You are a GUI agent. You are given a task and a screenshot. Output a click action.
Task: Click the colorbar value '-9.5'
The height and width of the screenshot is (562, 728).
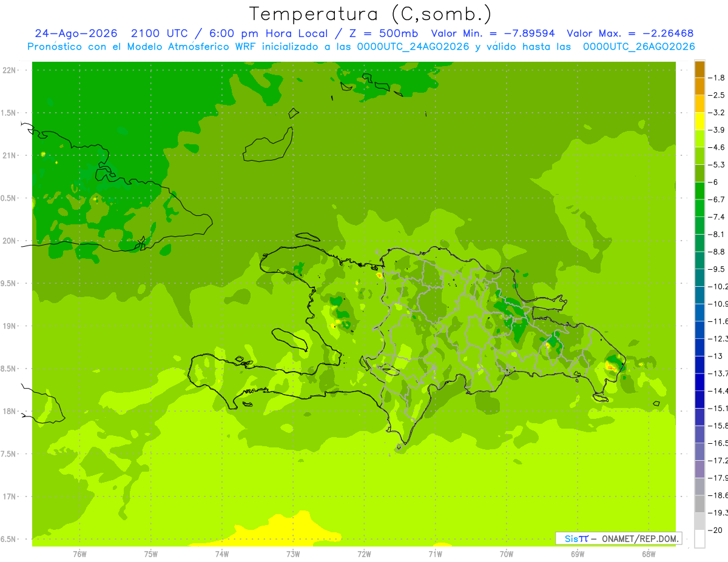(716, 269)
